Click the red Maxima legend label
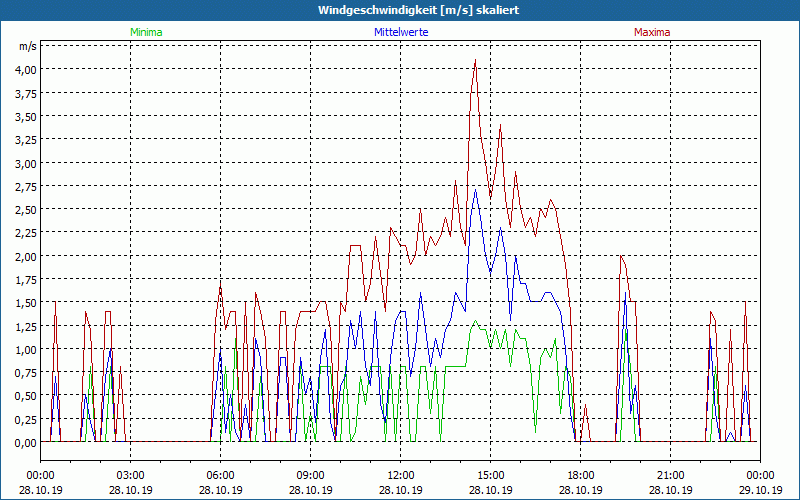Viewport: 800px width, 500px height. [x=652, y=32]
